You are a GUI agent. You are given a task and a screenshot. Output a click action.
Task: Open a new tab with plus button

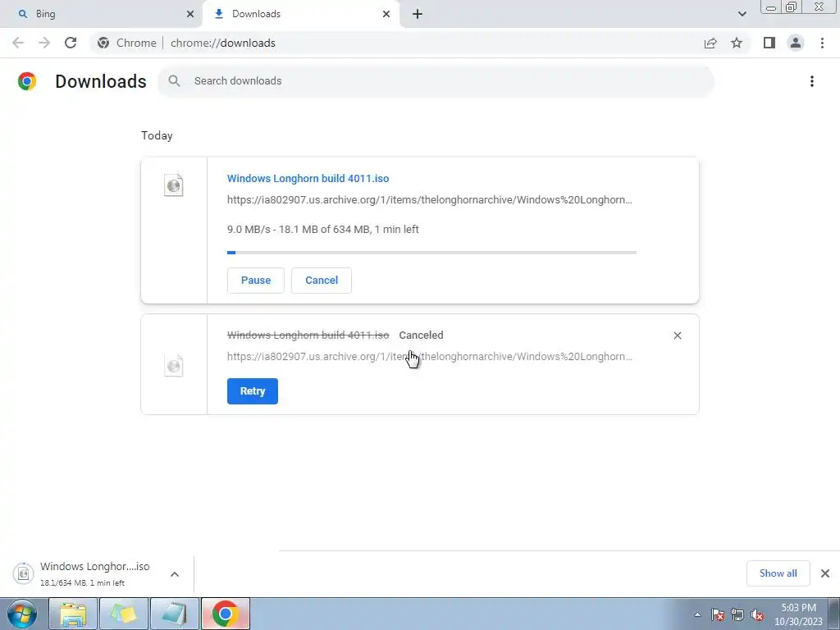point(418,15)
